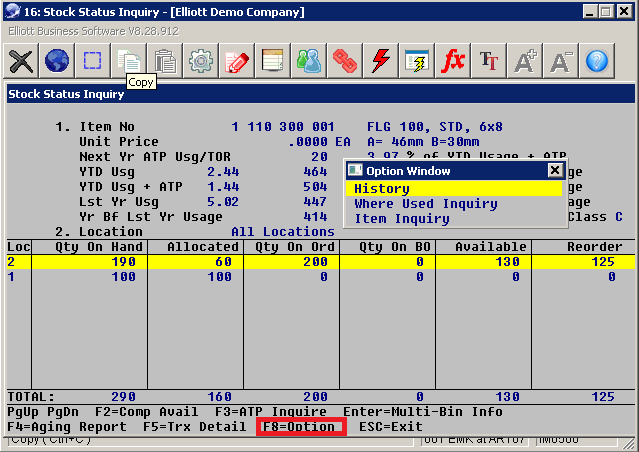Viewport: 639px width, 452px height.
Task: Maximize the Stock Status Inquiry window
Action: pyautogui.click(x=606, y=11)
